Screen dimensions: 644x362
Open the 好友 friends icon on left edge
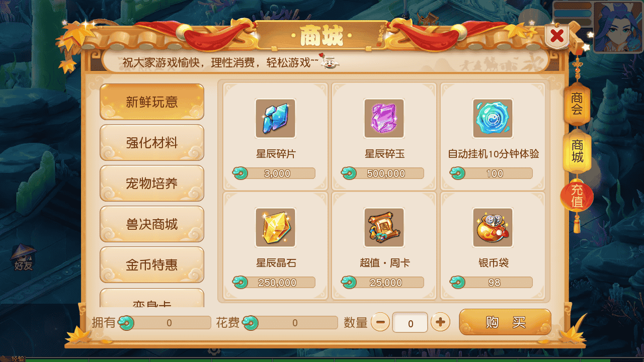[23, 258]
